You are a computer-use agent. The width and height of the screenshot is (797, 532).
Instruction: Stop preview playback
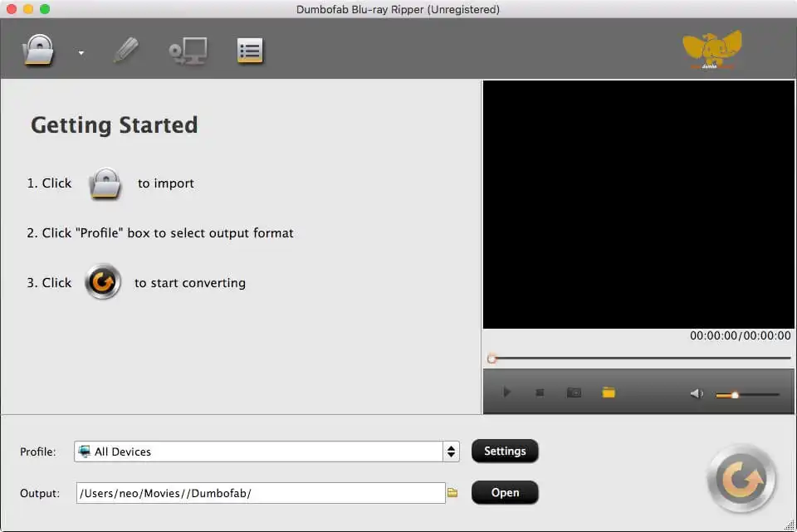tap(540, 392)
